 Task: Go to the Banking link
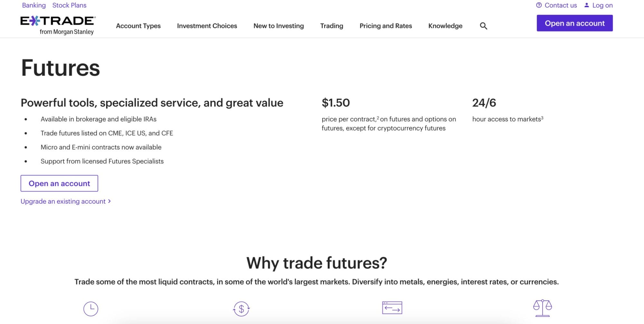point(34,5)
